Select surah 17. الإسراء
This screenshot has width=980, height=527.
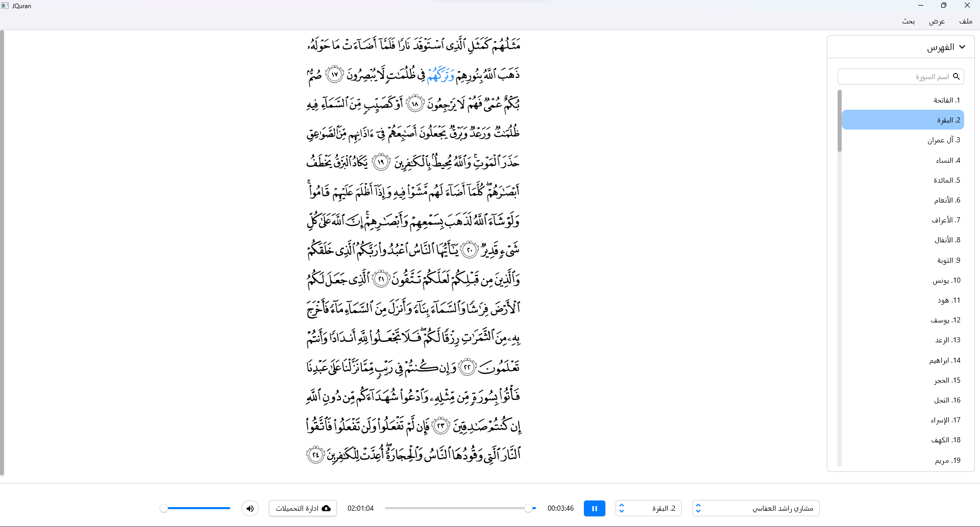click(x=902, y=420)
